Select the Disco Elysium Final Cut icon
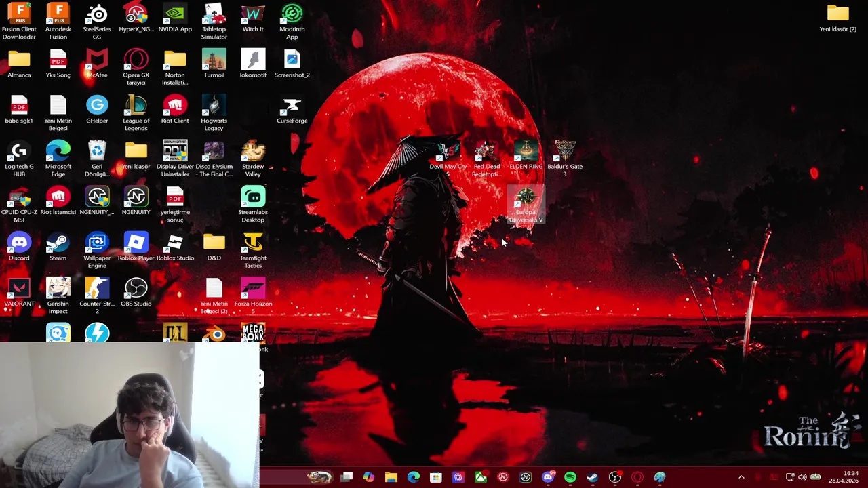 (214, 159)
